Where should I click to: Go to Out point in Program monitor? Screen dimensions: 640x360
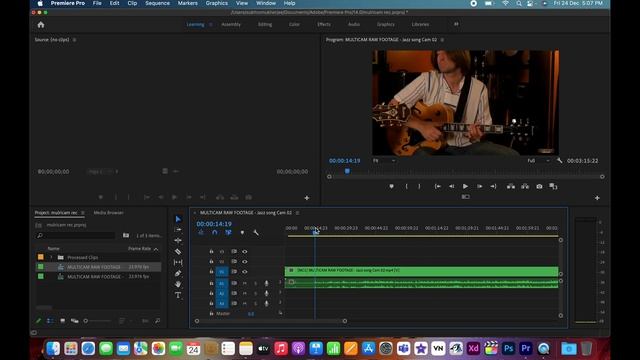coord(493,186)
